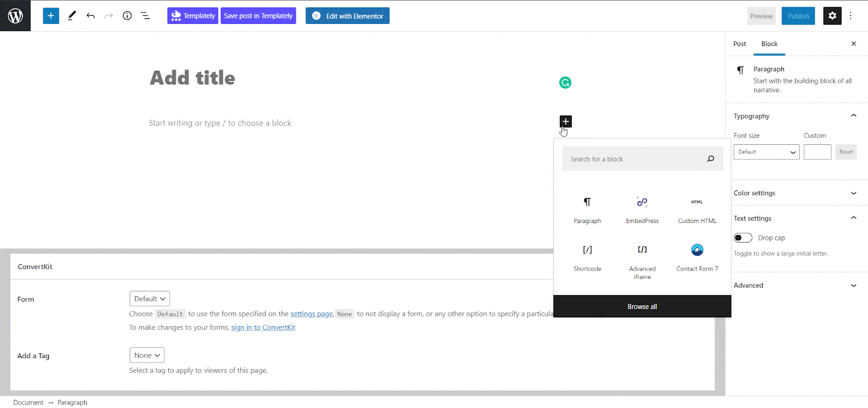Click the search magnifier icon in block search
868x408 pixels.
(x=711, y=159)
